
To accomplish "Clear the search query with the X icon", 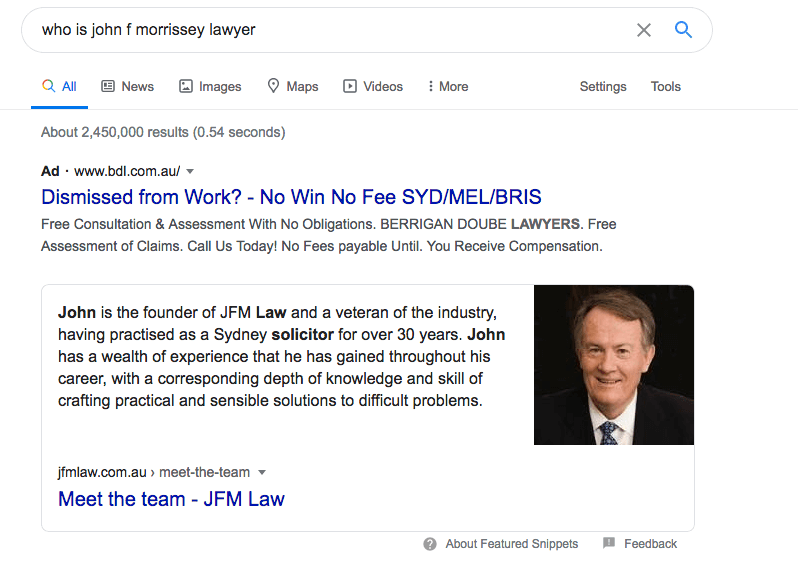I will 644,30.
